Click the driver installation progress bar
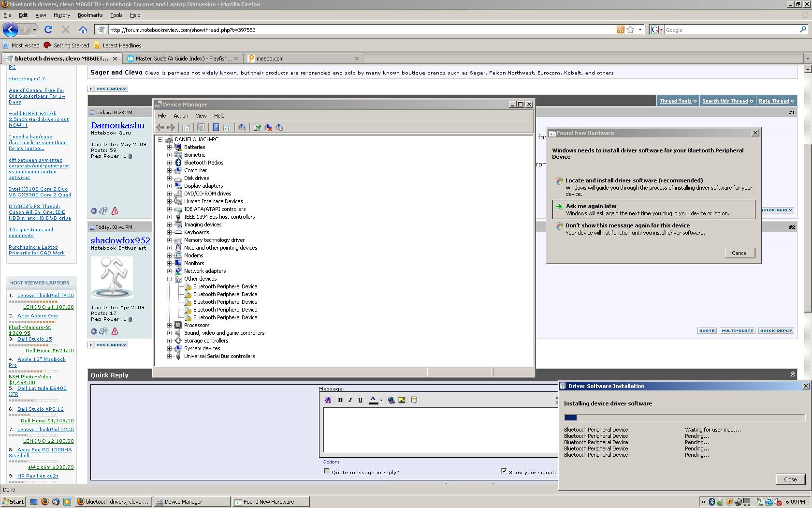The height and width of the screenshot is (508, 812). [684, 418]
